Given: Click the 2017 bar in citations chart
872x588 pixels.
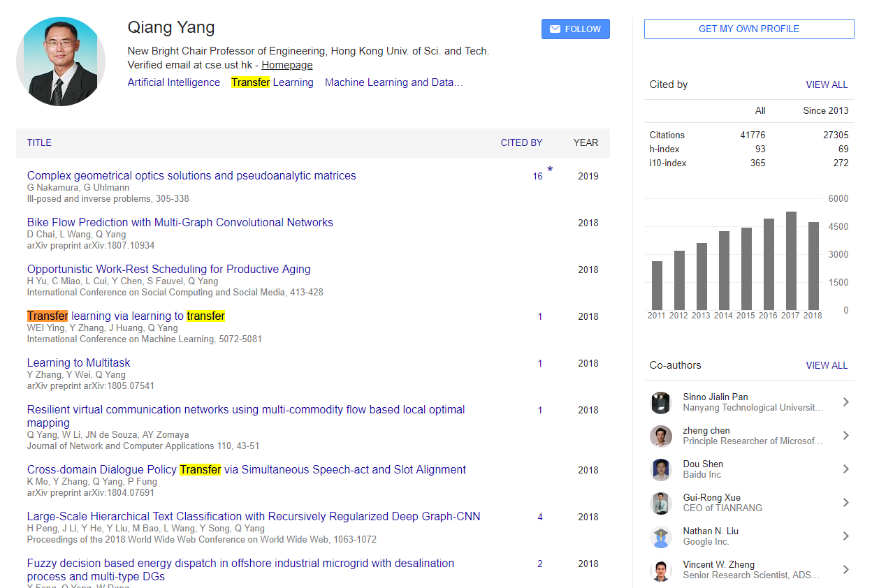Looking at the screenshot, I should (x=791, y=260).
